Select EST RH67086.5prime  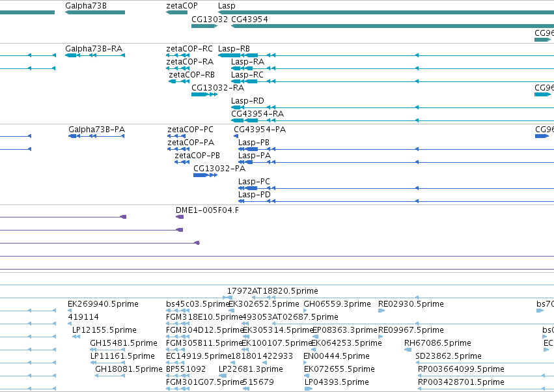point(437,343)
